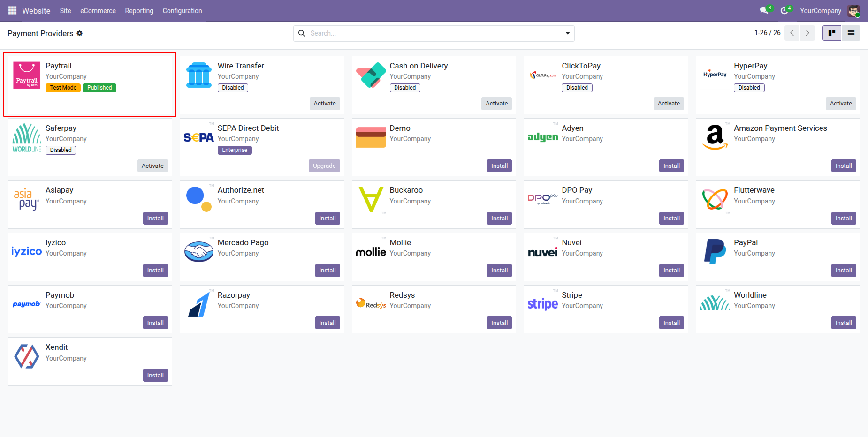The height and width of the screenshot is (437, 868).
Task: Open the Configuration menu
Action: click(182, 11)
